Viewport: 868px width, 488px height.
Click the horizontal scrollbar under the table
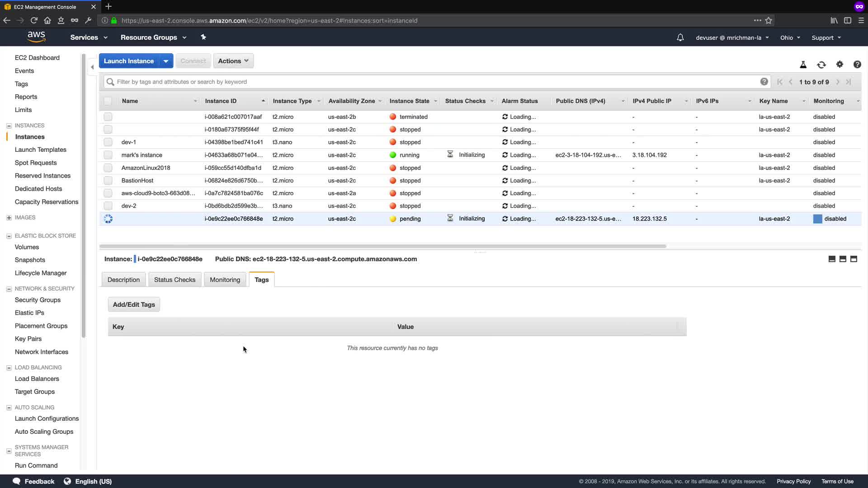[382, 246]
